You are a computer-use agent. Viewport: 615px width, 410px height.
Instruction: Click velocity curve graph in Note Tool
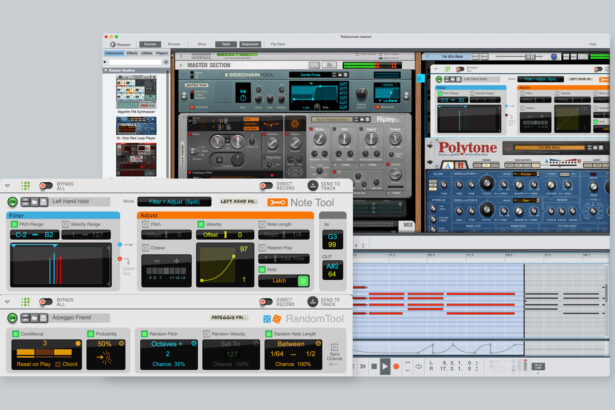(x=225, y=265)
